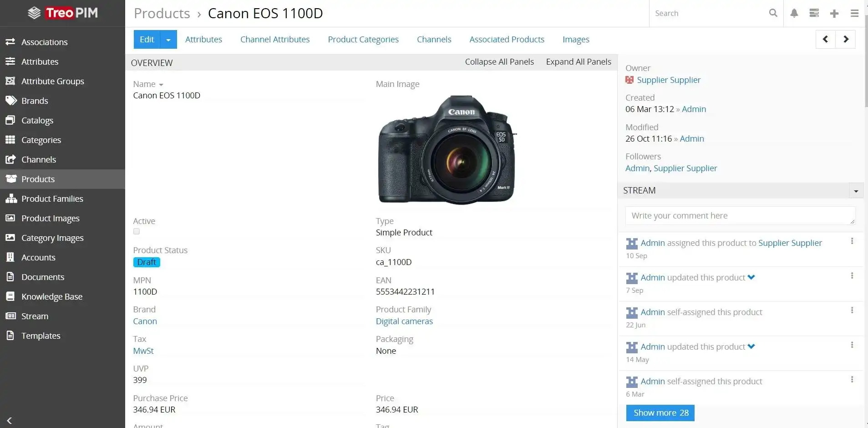Collapse the sidebar with bottom arrow
The height and width of the screenshot is (428, 868).
click(10, 421)
